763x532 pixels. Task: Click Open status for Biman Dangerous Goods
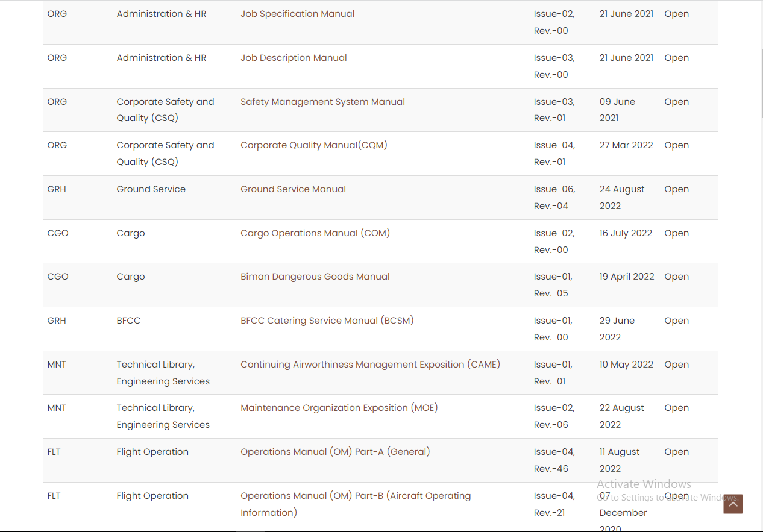(676, 277)
